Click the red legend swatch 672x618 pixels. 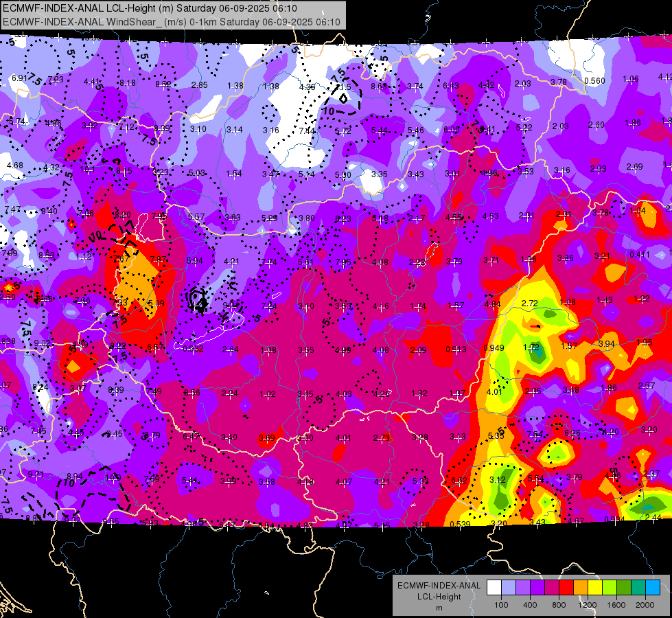[x=566, y=588]
